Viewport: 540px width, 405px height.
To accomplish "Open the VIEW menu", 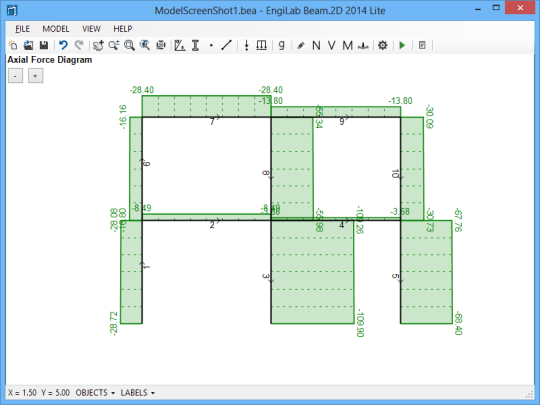I will 91,29.
